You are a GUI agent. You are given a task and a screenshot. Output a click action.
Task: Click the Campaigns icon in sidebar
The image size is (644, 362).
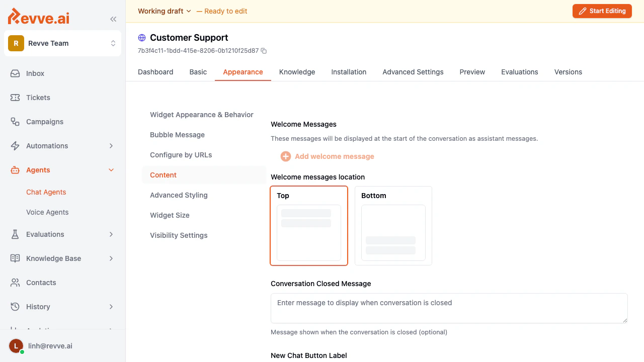click(x=15, y=122)
